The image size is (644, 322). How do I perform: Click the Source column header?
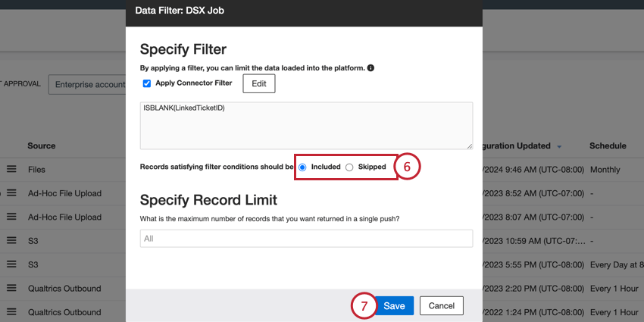click(42, 145)
